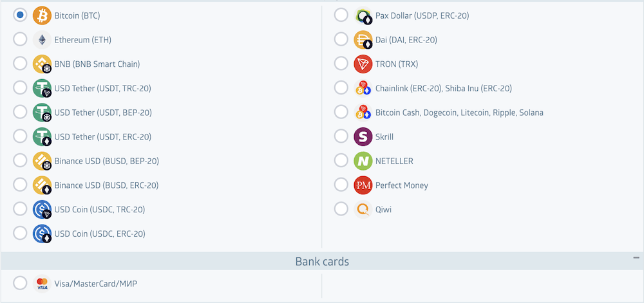This screenshot has height=303, width=644.
Task: Select Binance USD (BUSD, BEP-20) radio button
Action: pyautogui.click(x=20, y=161)
